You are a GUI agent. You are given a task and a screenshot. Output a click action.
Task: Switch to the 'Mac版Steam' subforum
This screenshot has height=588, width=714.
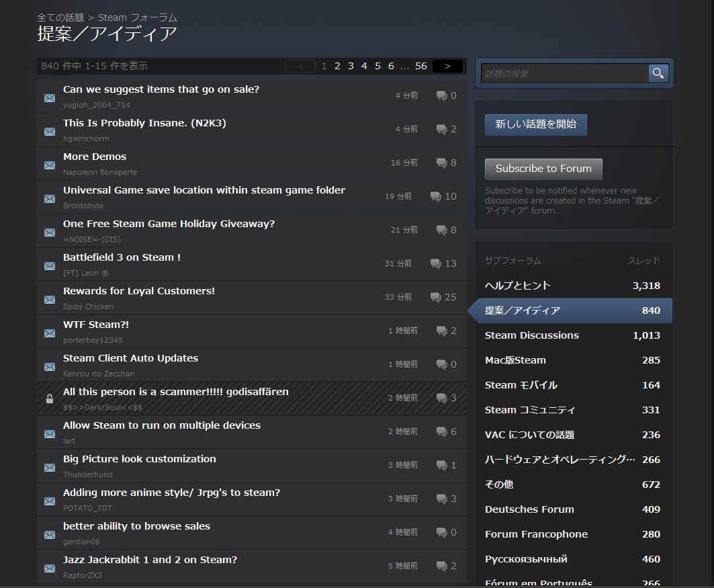(515, 360)
